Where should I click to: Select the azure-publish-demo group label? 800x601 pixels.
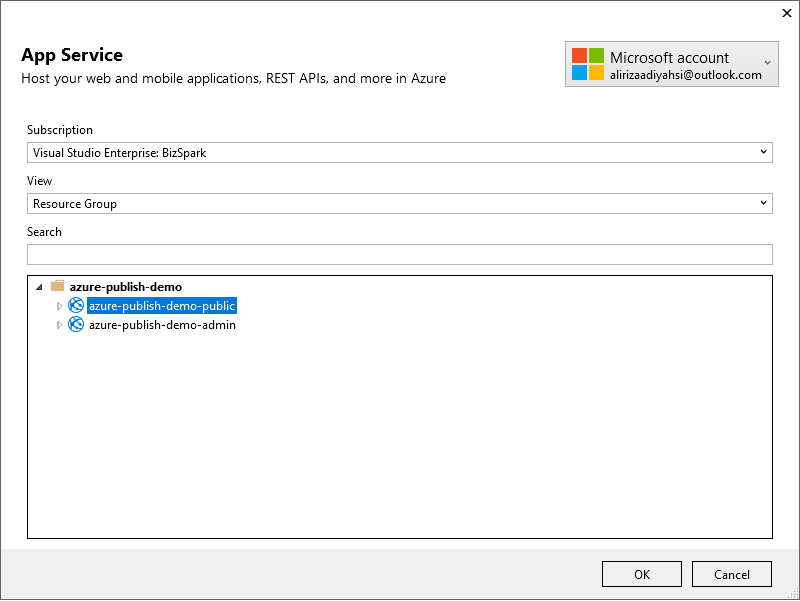coord(126,287)
